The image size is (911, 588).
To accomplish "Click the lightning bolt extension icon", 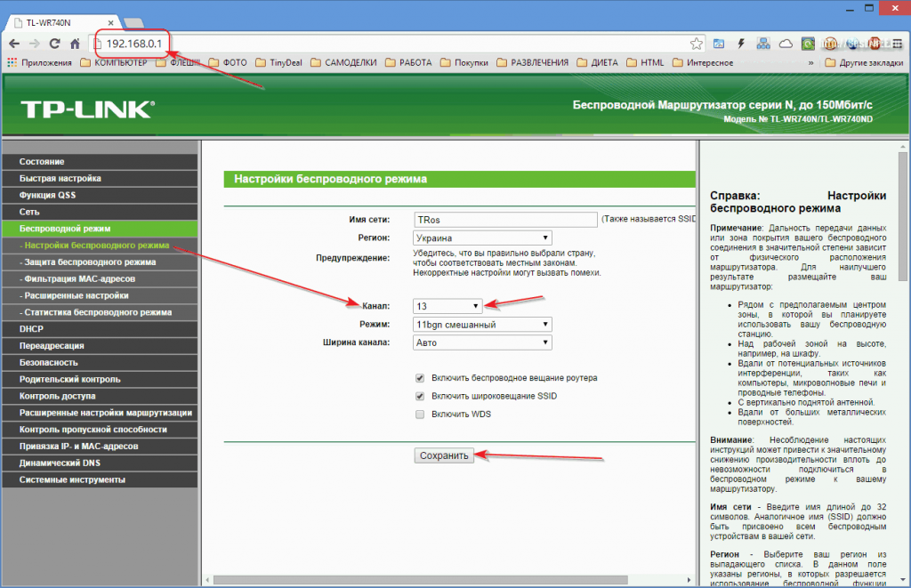I will pyautogui.click(x=741, y=43).
